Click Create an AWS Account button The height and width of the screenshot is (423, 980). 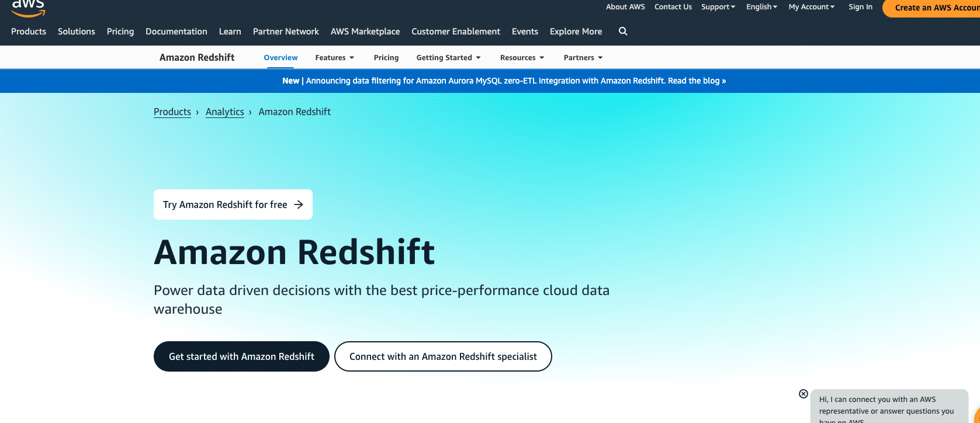click(931, 8)
